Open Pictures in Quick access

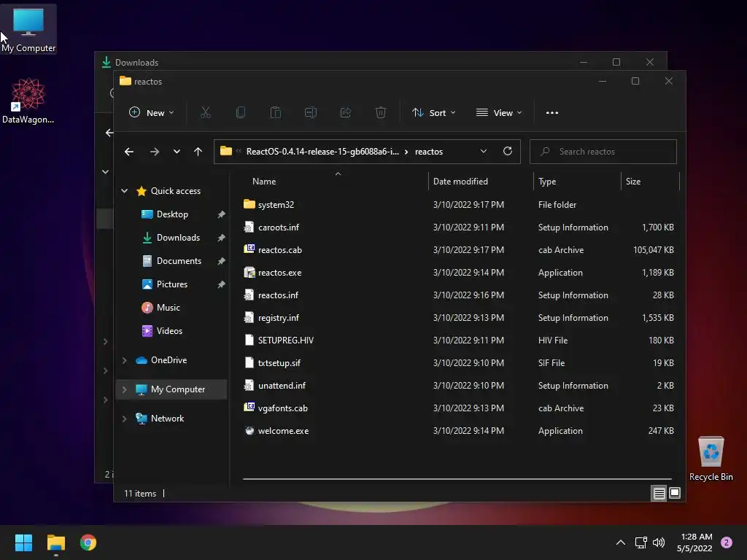click(172, 284)
